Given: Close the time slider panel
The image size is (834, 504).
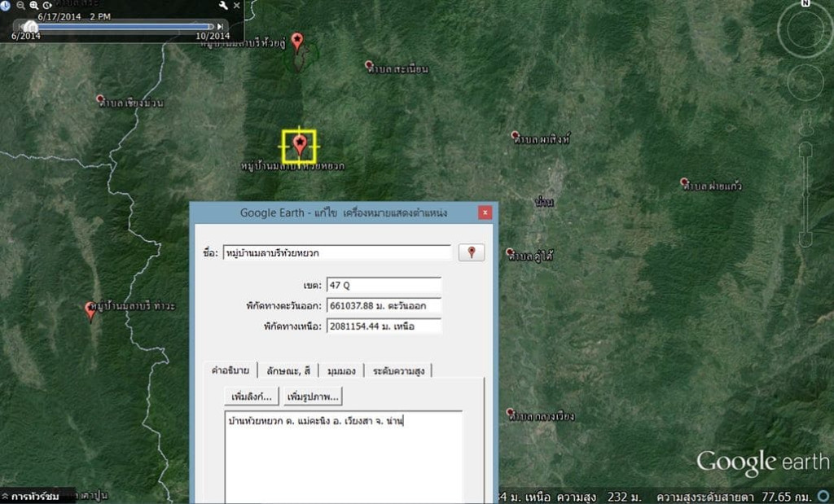Looking at the screenshot, I should [237, 6].
